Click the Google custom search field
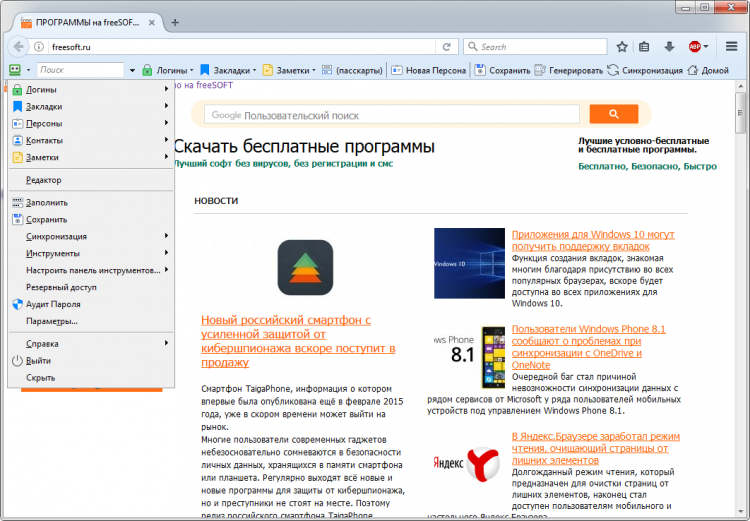750x521 pixels. click(392, 115)
